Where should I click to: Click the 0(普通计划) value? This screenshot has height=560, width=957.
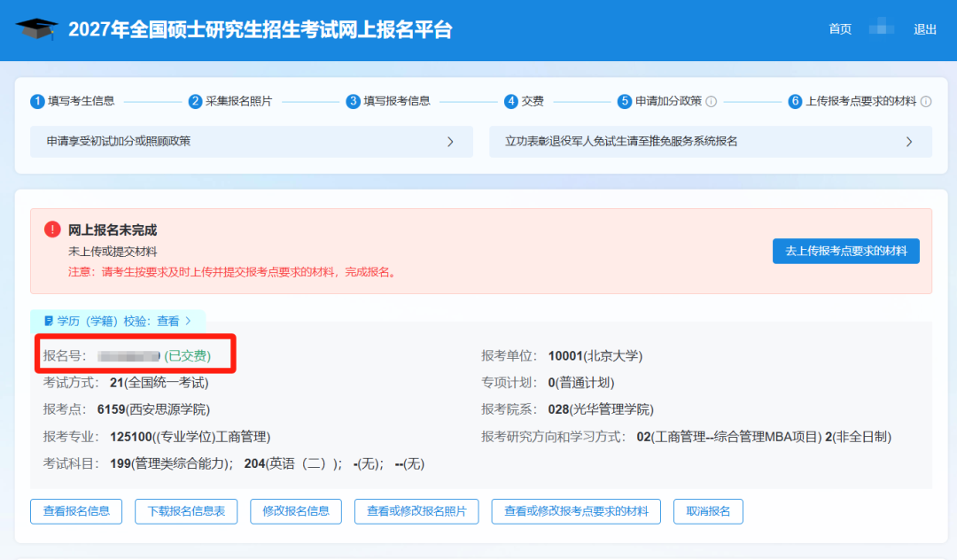(x=581, y=383)
